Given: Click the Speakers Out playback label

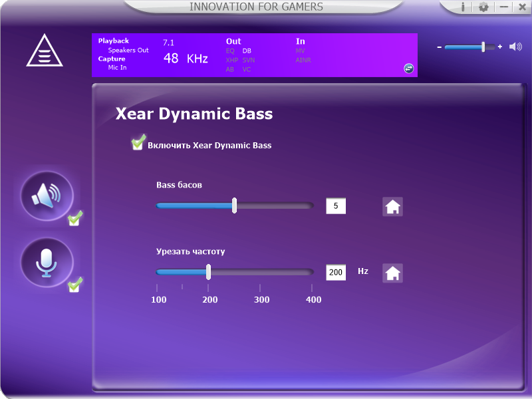Looking at the screenshot, I should pos(128,51).
